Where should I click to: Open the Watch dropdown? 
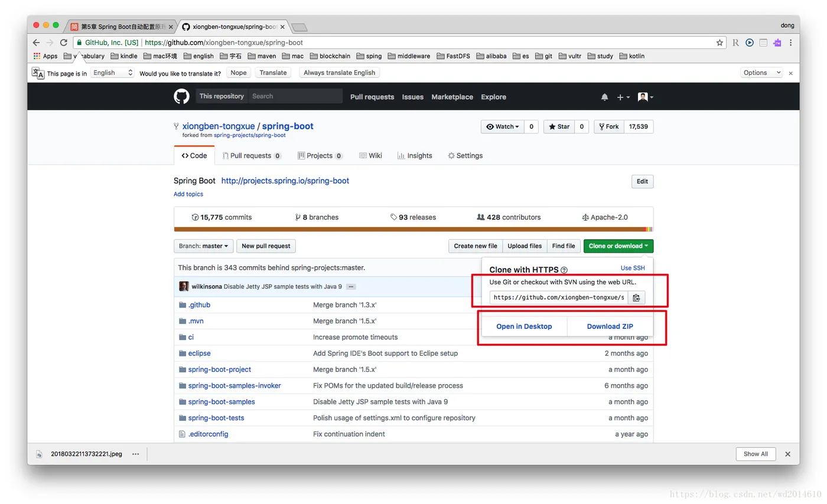coord(503,126)
